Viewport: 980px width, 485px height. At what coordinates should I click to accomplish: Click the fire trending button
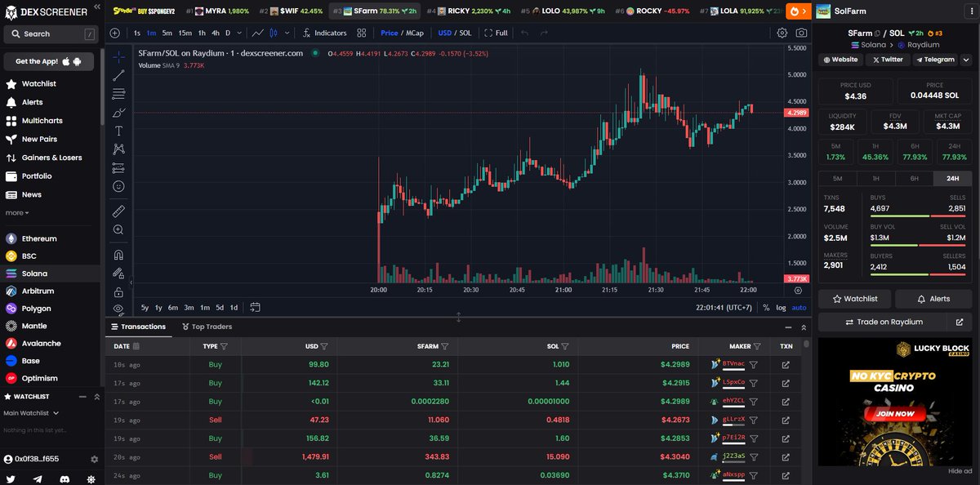[x=797, y=11]
